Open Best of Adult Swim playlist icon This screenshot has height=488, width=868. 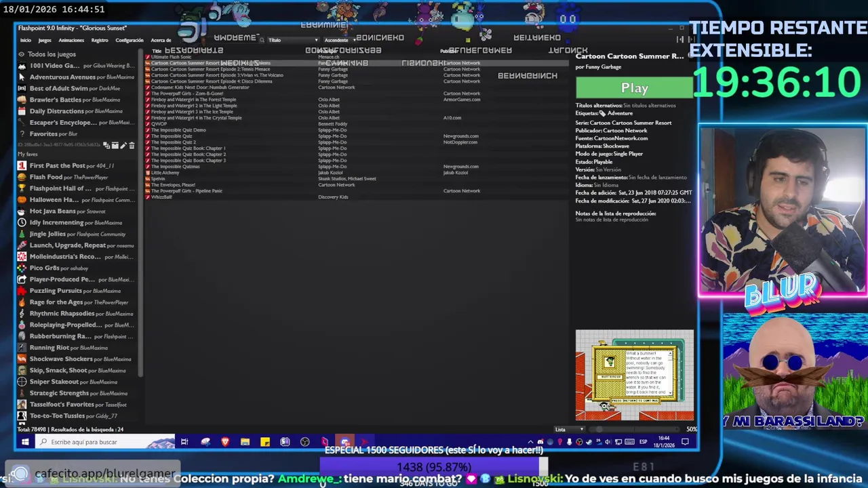[22, 88]
